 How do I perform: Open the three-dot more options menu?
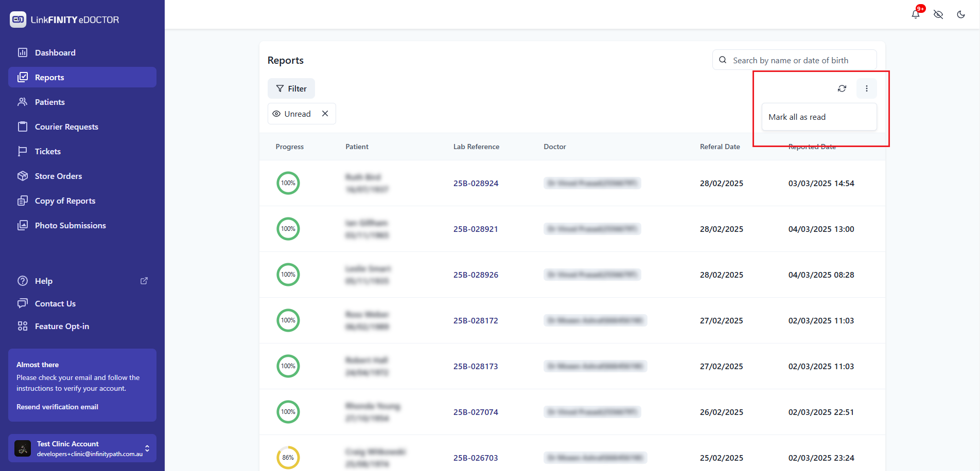tap(867, 88)
